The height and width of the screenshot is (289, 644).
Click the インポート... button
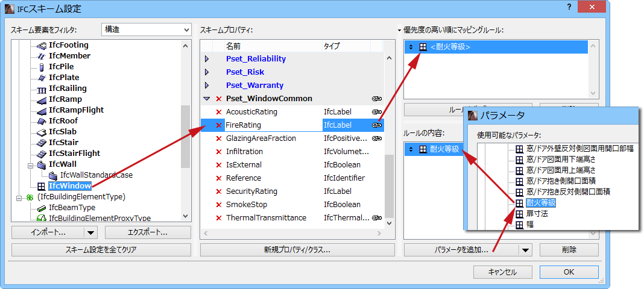[48, 232]
